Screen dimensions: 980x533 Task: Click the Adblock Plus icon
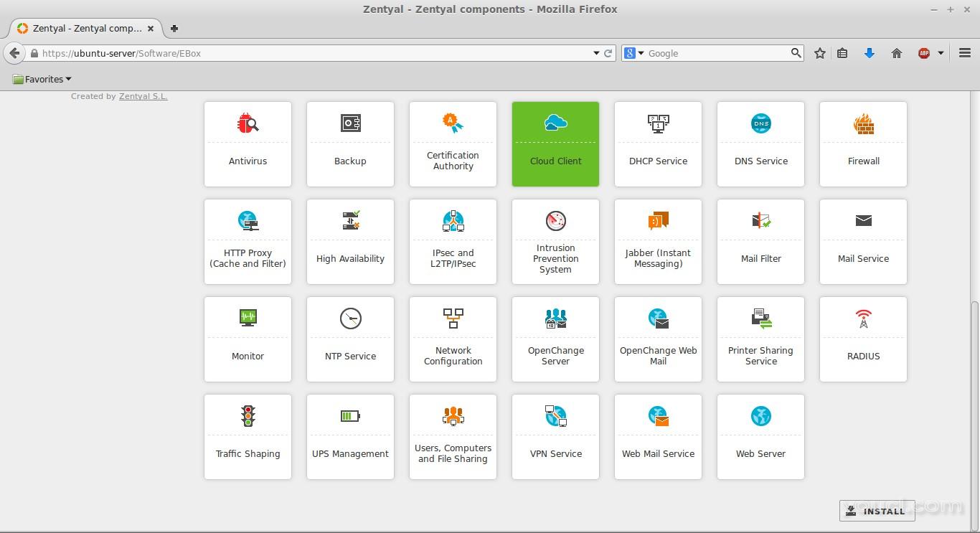[x=924, y=53]
